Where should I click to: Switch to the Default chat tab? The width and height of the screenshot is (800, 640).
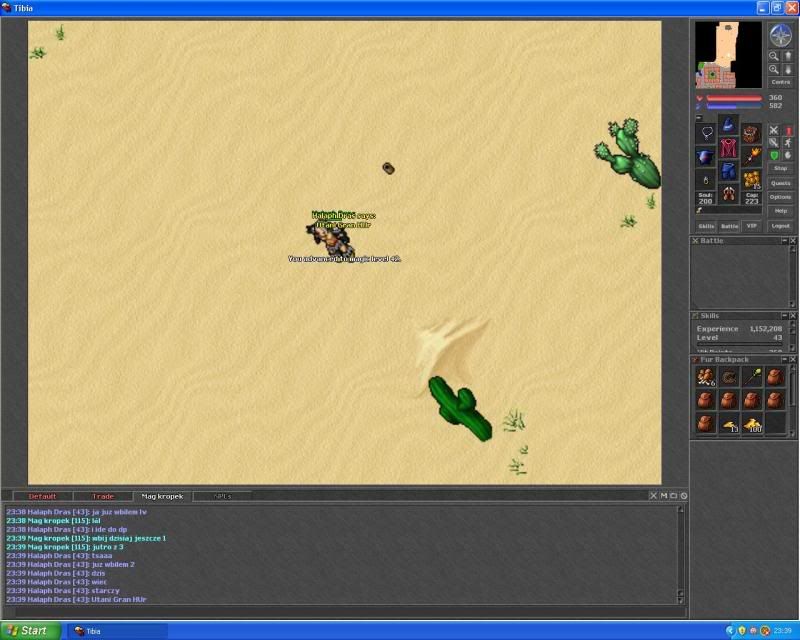pyautogui.click(x=42, y=496)
